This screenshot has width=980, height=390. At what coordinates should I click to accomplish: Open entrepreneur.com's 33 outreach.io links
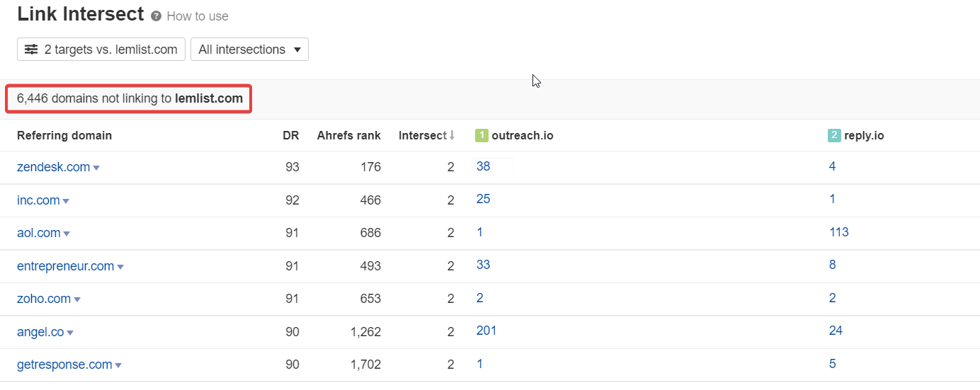click(484, 265)
